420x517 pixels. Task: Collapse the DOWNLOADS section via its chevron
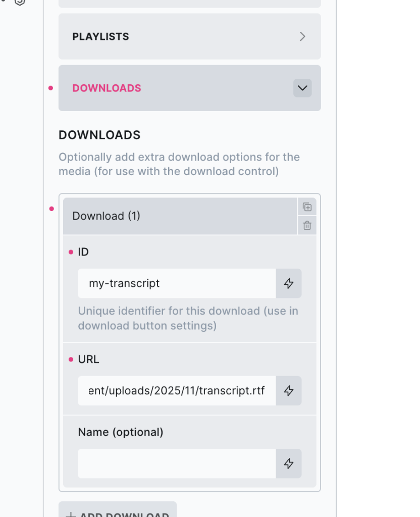(x=302, y=88)
